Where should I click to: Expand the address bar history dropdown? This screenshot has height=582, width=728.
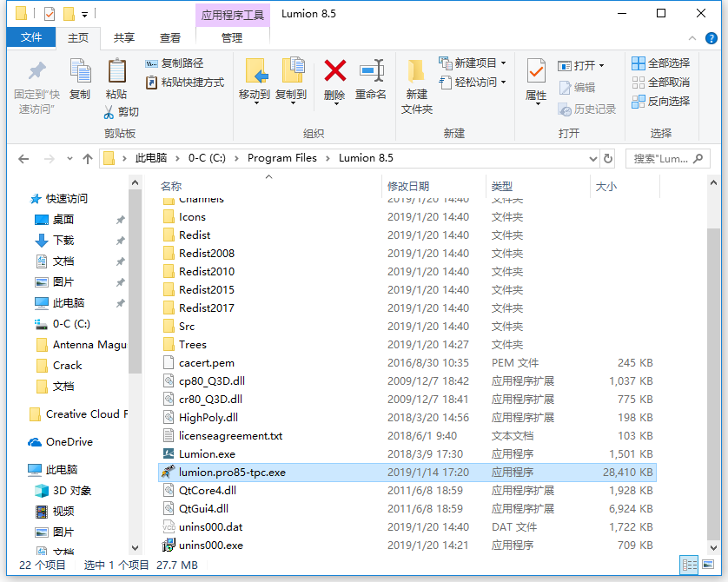coord(592,159)
